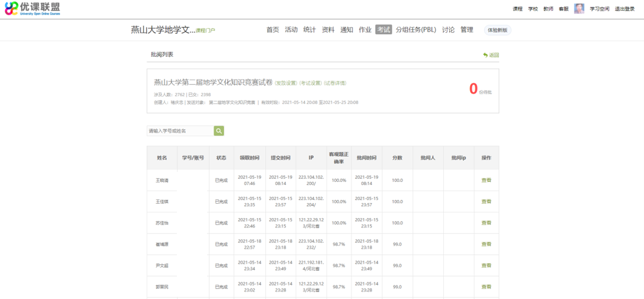This screenshot has width=644, height=299.
Task: Switch to the 作业 tab
Action: point(365,30)
